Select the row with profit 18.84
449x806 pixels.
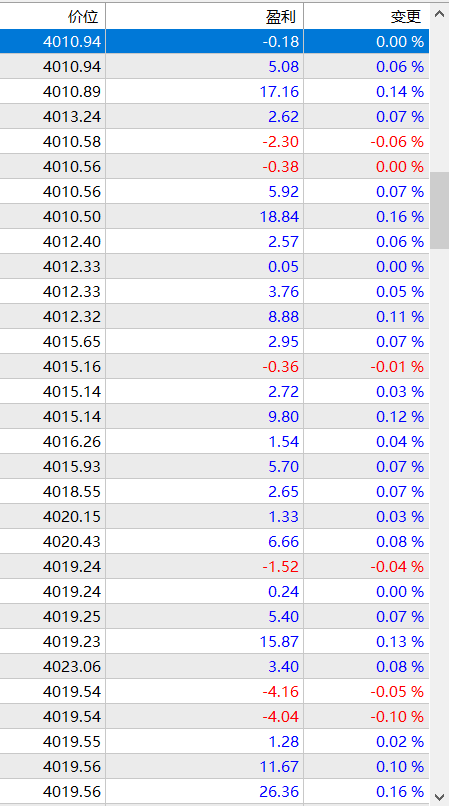tap(214, 217)
